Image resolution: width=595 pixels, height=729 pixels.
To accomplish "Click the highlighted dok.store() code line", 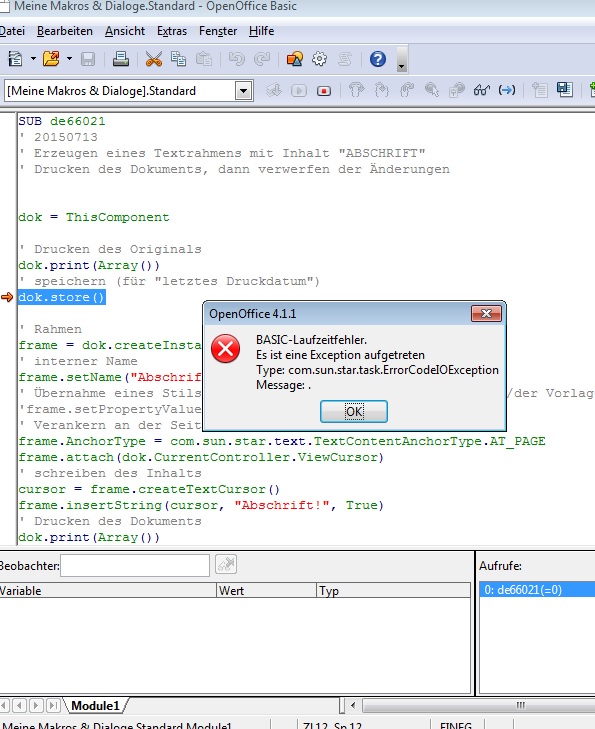I will click(x=62, y=297).
